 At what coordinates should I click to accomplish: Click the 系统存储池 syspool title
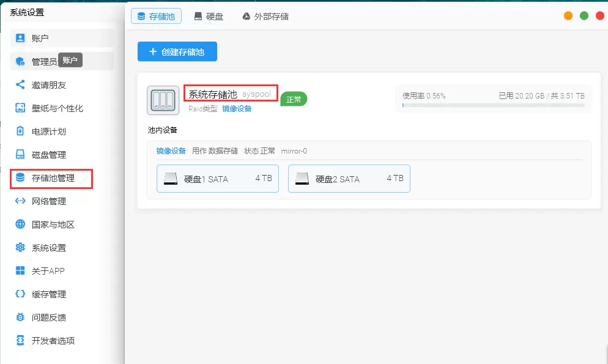point(229,94)
